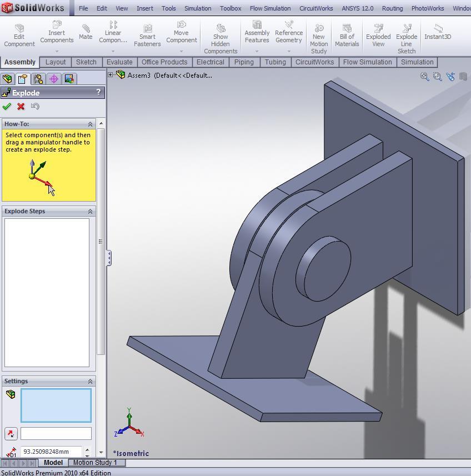Open the ConfigurationManager panel tab
The width and height of the screenshot is (471, 476).
click(38, 79)
